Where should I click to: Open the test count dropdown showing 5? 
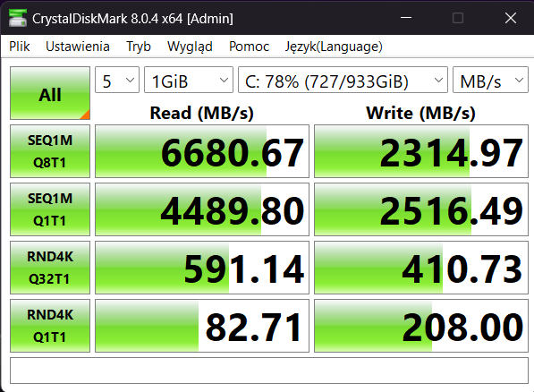click(117, 80)
